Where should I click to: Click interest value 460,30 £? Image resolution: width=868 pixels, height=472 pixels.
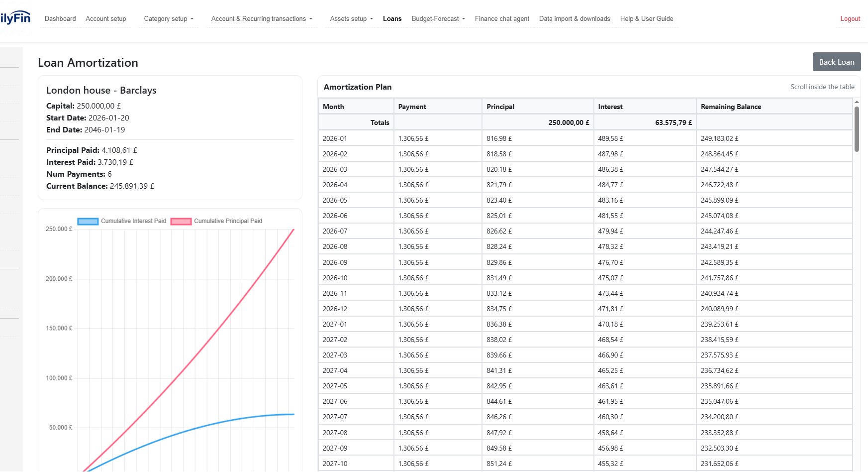tap(610, 417)
